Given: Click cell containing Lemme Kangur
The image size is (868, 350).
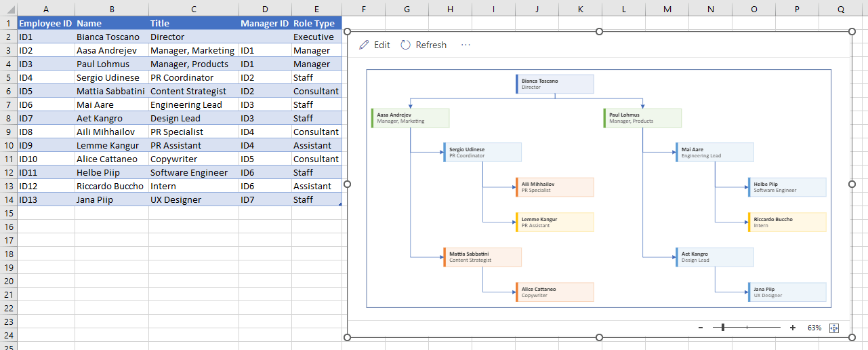Looking at the screenshot, I should 112,145.
